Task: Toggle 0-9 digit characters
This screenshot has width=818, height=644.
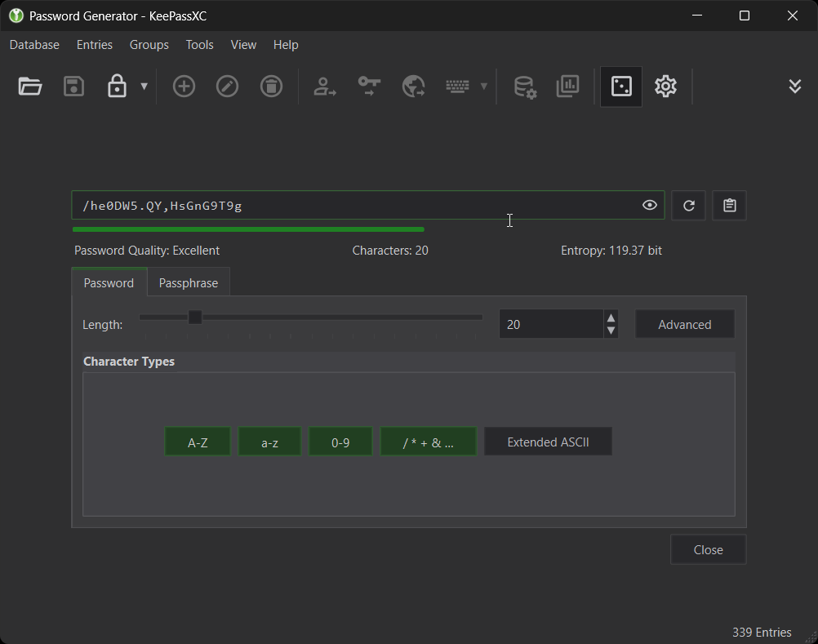Action: tap(340, 442)
